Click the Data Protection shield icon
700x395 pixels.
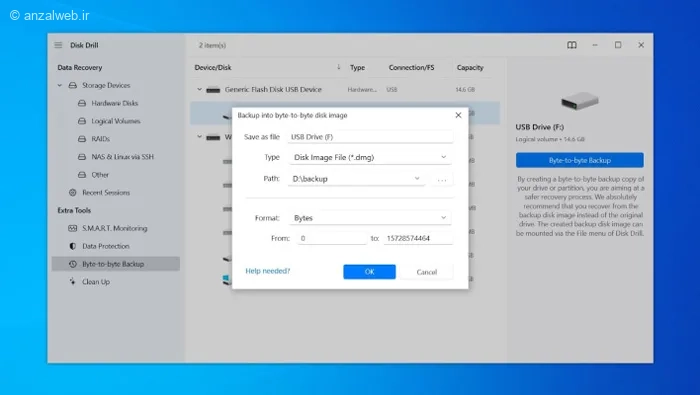click(72, 246)
